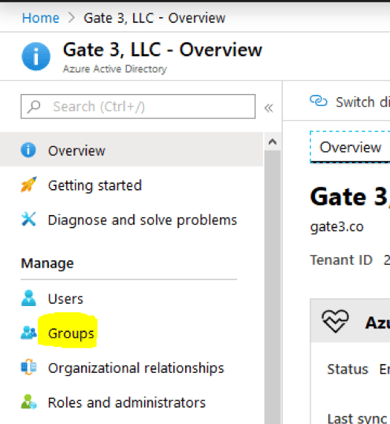Click the Organizational relationships icon
Screen dimensions: 390x424
tap(29, 367)
